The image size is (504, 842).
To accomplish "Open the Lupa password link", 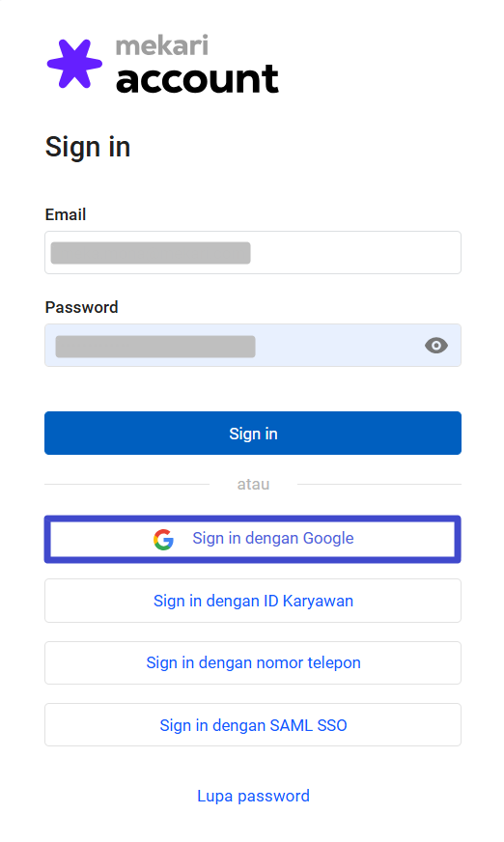I will click(x=253, y=796).
